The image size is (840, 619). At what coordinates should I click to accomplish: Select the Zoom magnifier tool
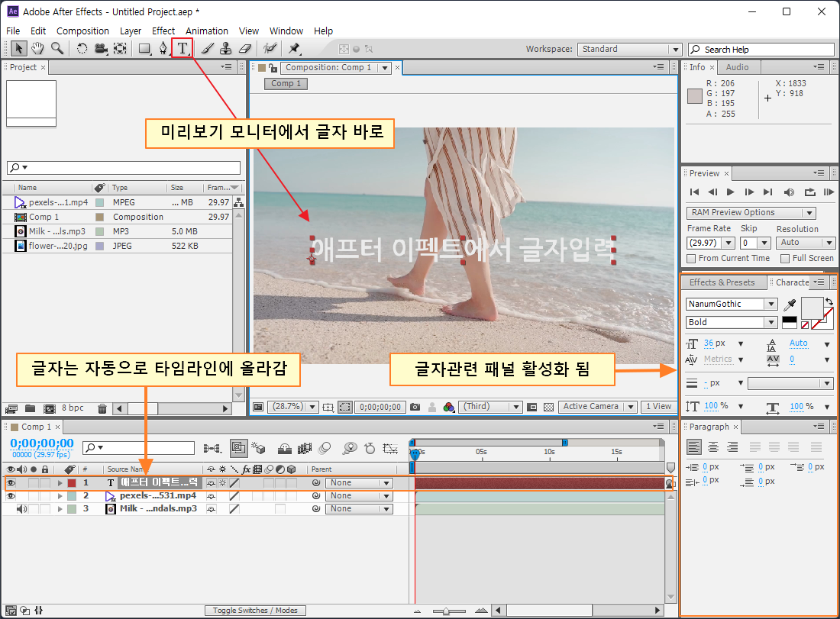[x=57, y=49]
